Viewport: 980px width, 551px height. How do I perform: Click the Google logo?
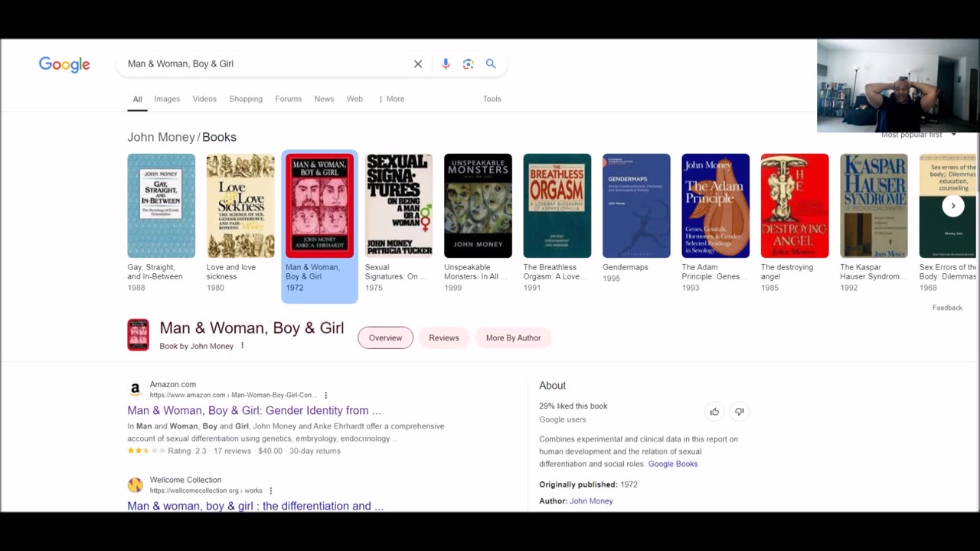64,64
